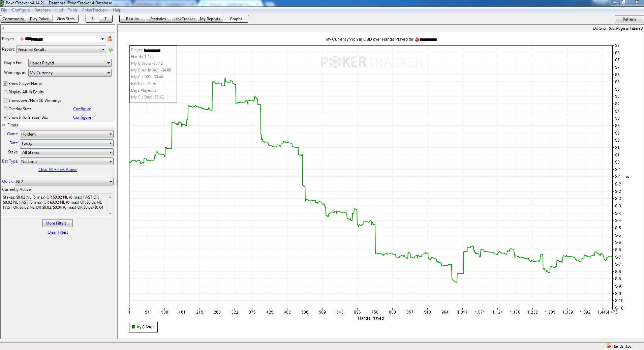Click the Clear All Filters Above link
Image resolution: width=644 pixels, height=350 pixels.
58,170
